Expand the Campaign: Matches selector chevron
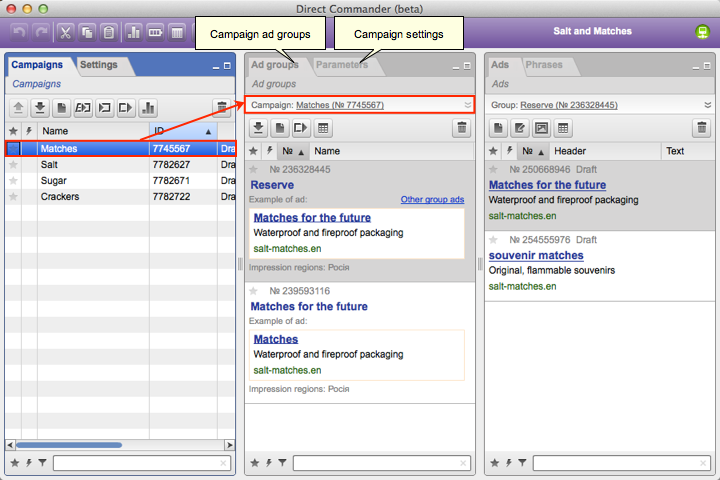This screenshot has width=720, height=480. (x=467, y=105)
